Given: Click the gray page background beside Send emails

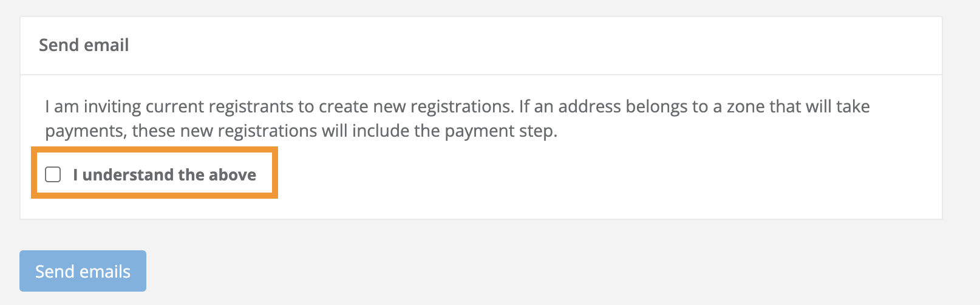Looking at the screenshot, I should [425, 272].
